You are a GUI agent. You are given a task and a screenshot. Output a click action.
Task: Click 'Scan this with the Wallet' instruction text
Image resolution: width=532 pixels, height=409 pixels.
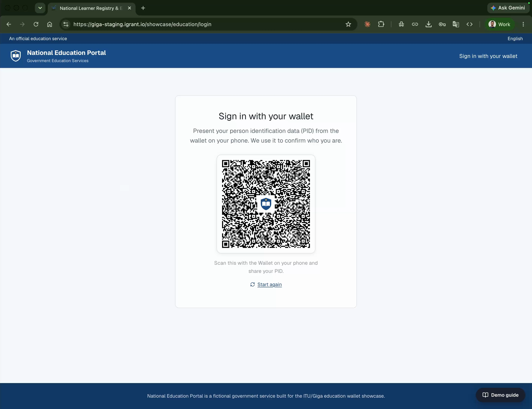pyautogui.click(x=266, y=267)
